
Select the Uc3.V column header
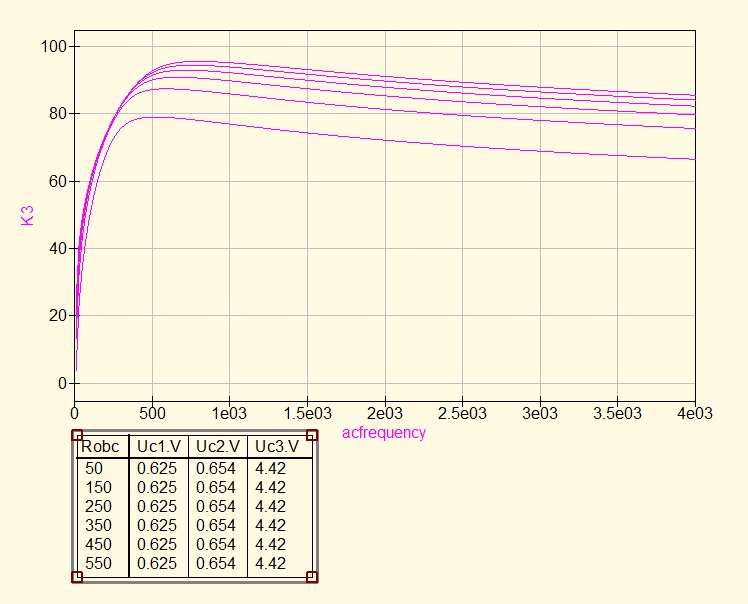click(x=275, y=446)
